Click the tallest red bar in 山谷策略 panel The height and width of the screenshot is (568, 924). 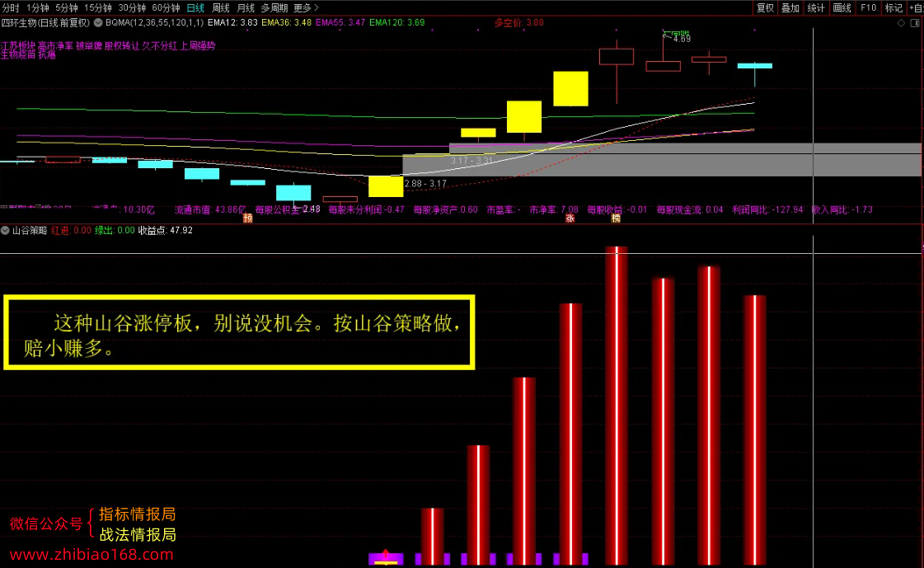coord(617,406)
